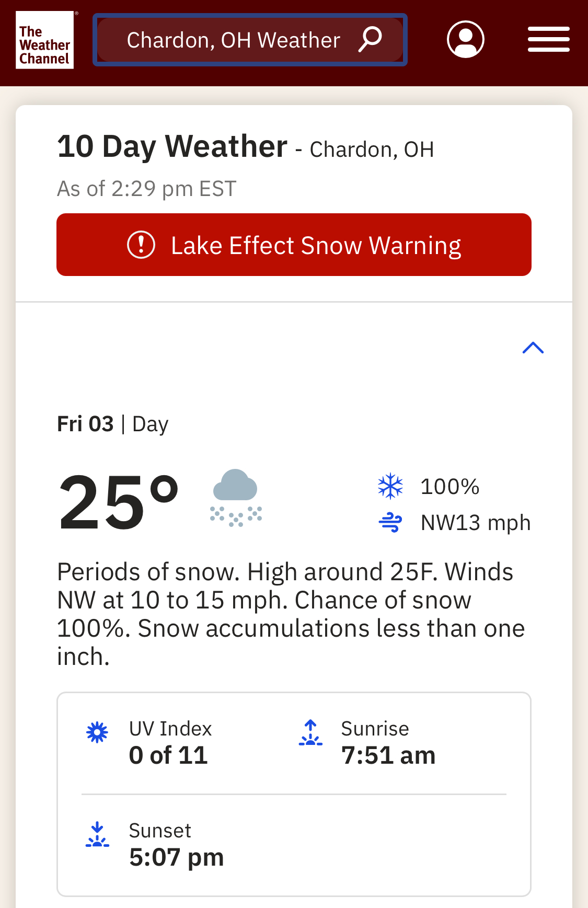
Task: Open the user account profile icon
Action: pyautogui.click(x=465, y=39)
